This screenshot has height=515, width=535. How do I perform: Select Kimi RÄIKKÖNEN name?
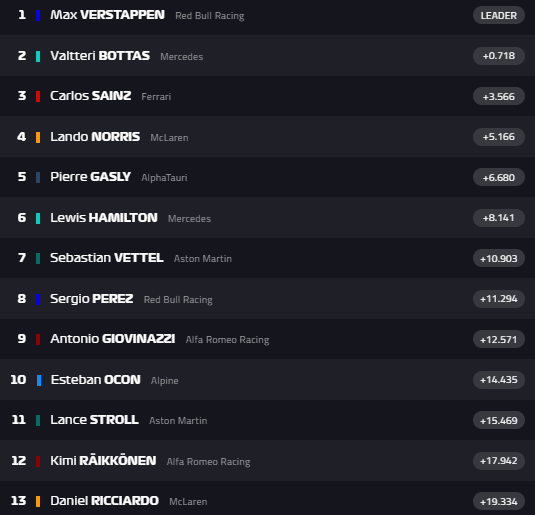coord(103,461)
